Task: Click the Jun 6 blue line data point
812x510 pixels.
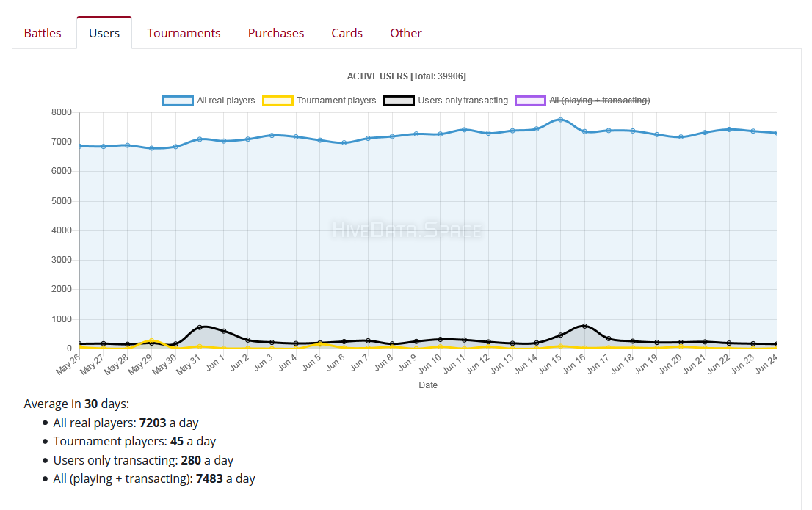Action: [344, 143]
